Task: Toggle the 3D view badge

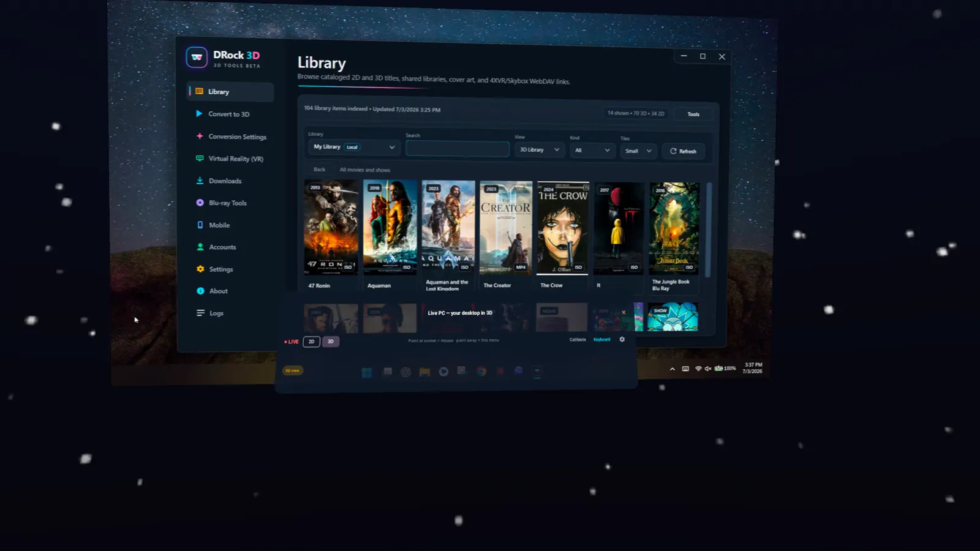Action: [x=293, y=370]
